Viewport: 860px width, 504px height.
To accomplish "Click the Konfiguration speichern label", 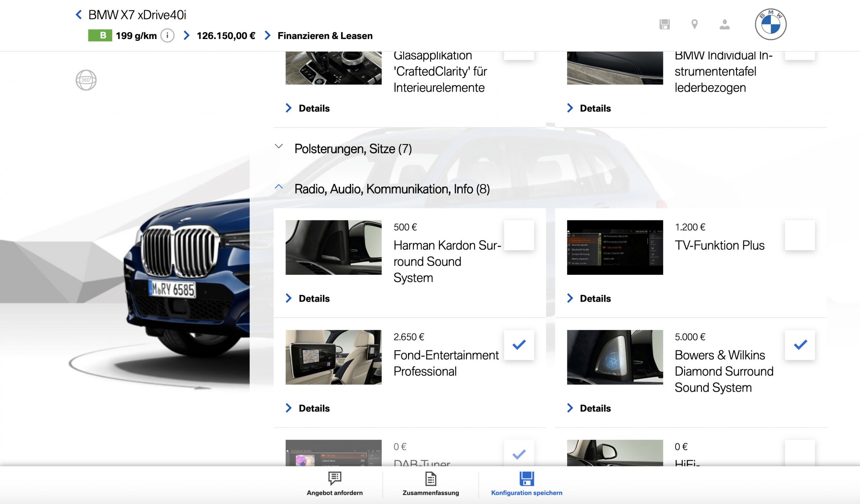I will point(527,493).
